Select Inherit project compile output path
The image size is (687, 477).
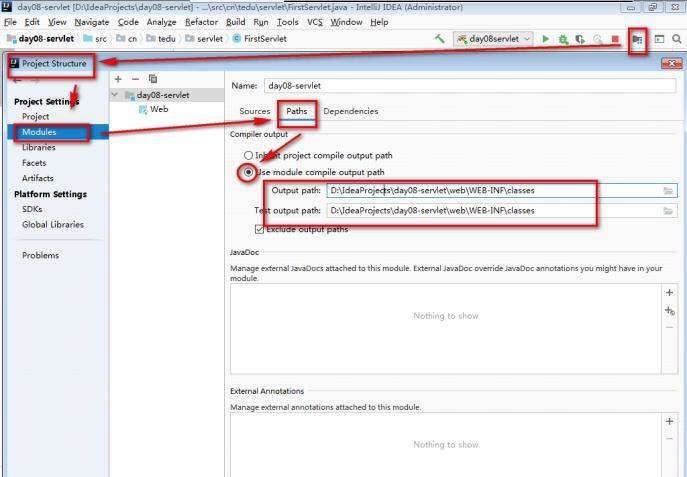(248, 155)
